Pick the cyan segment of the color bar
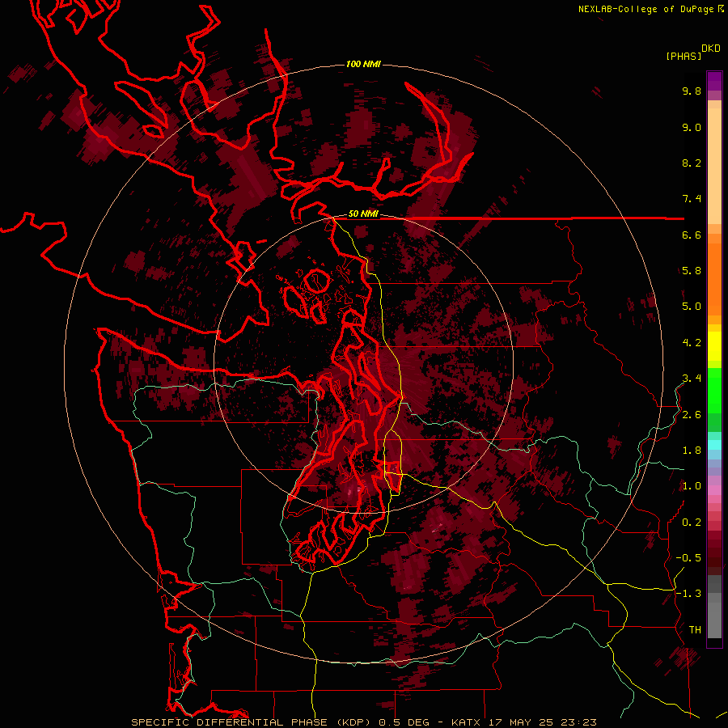The image size is (728, 728). coord(714,444)
